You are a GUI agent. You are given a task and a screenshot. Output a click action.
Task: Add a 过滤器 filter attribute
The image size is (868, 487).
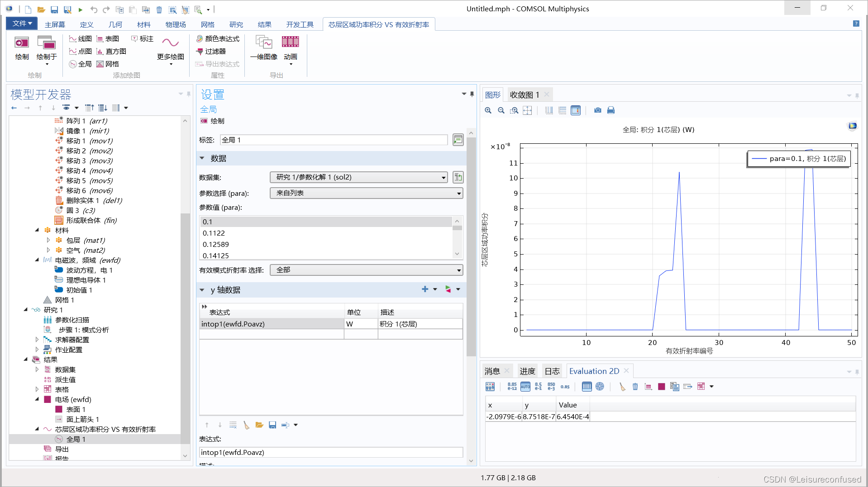coord(211,52)
